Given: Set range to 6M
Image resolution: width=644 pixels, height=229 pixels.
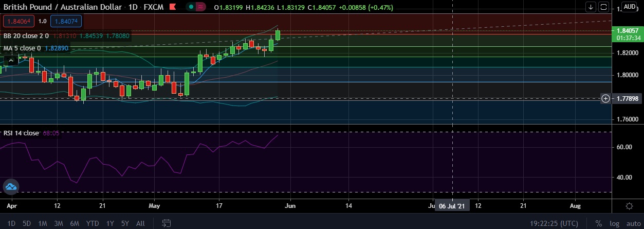Looking at the screenshot, I should 75,223.
